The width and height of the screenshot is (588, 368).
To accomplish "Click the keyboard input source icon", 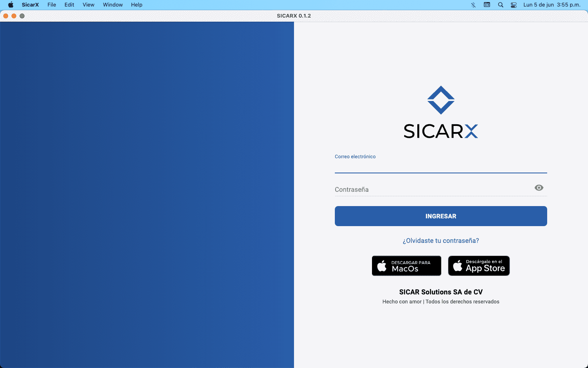I will tap(487, 4).
